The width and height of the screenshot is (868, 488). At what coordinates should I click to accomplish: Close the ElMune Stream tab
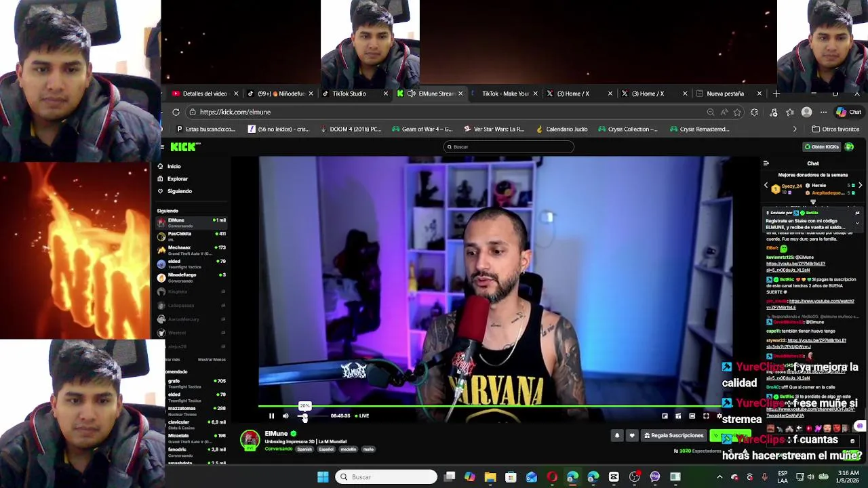click(x=460, y=94)
